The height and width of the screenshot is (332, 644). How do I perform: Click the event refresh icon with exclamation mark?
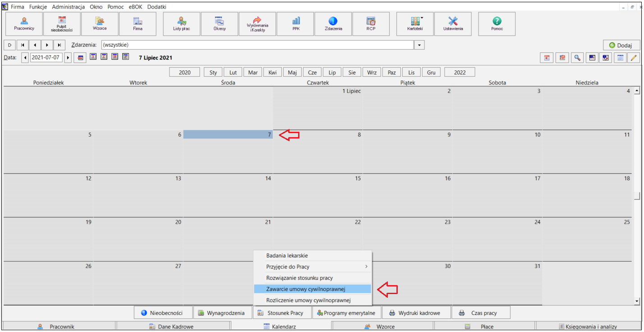(x=606, y=58)
